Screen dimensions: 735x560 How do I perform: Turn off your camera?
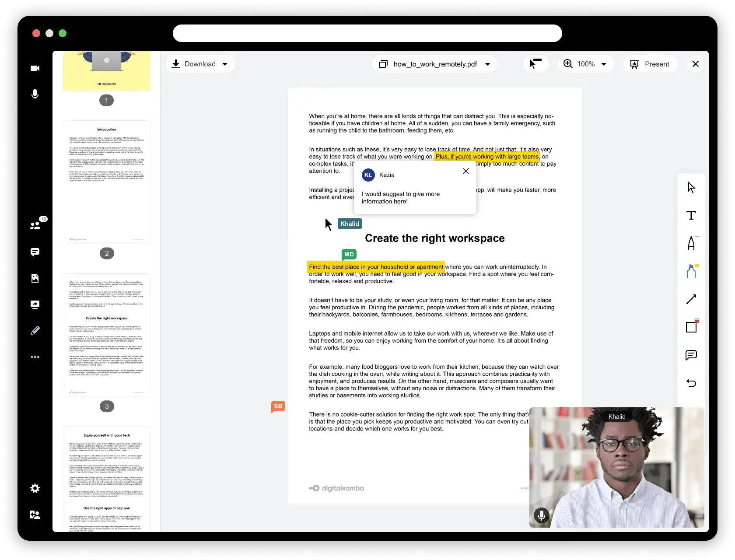pyautogui.click(x=35, y=68)
